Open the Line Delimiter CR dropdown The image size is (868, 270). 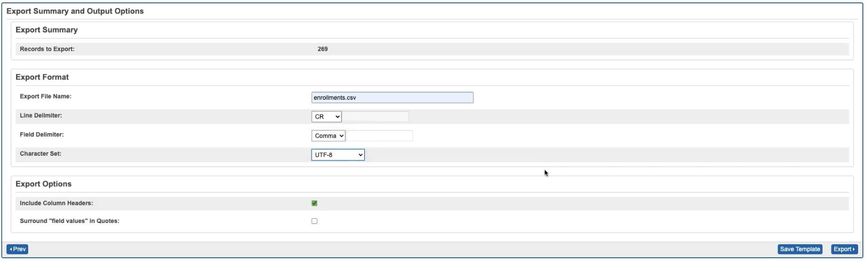click(x=326, y=117)
